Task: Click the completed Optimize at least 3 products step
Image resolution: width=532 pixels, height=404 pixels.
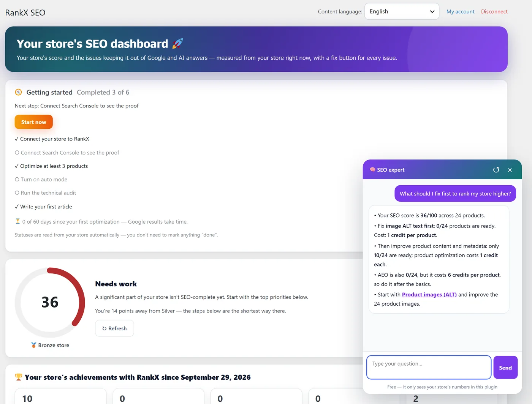Action: coord(51,166)
